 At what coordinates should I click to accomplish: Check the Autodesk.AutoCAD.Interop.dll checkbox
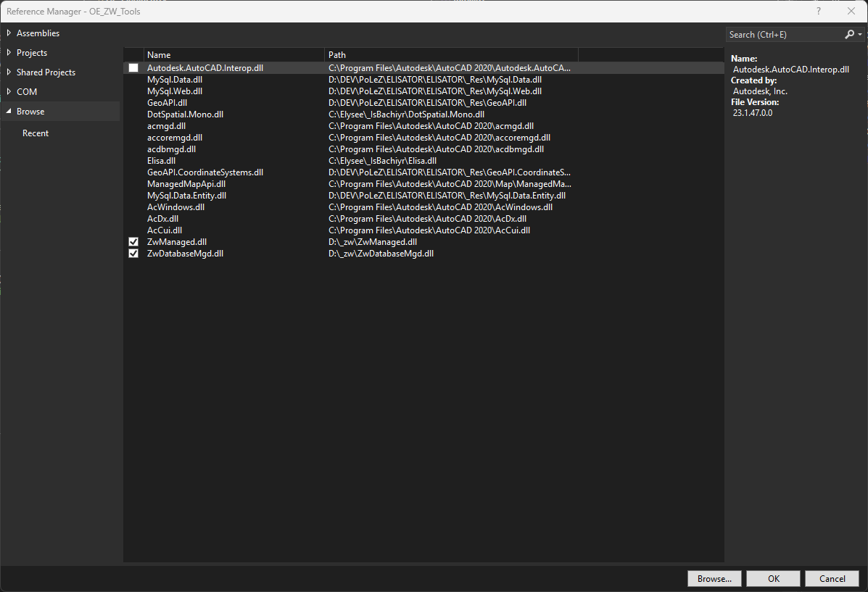133,67
